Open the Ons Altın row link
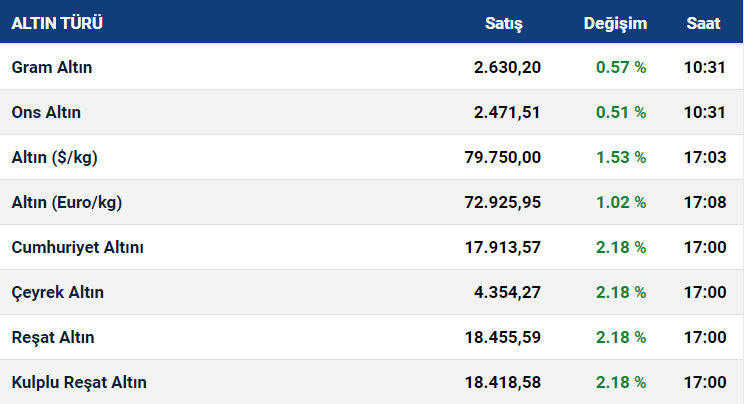744x404 pixels. (x=46, y=113)
